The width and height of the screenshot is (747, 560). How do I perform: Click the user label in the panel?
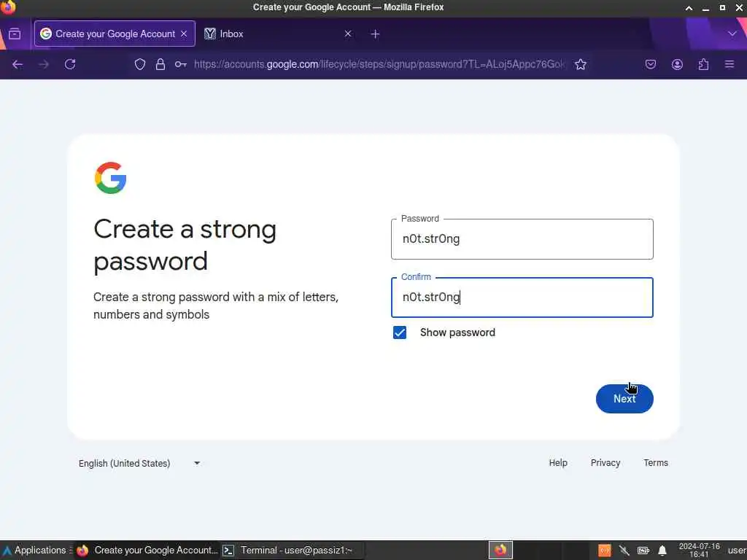click(737, 551)
